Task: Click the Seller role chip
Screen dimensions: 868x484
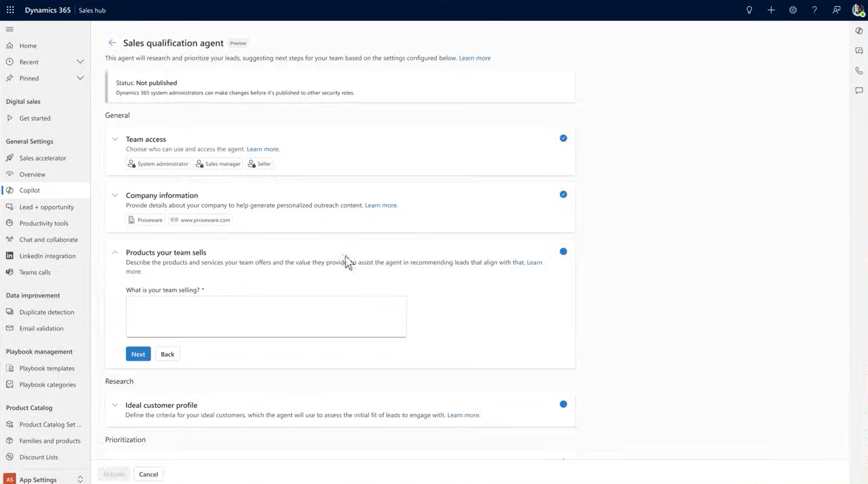Action: (x=259, y=164)
